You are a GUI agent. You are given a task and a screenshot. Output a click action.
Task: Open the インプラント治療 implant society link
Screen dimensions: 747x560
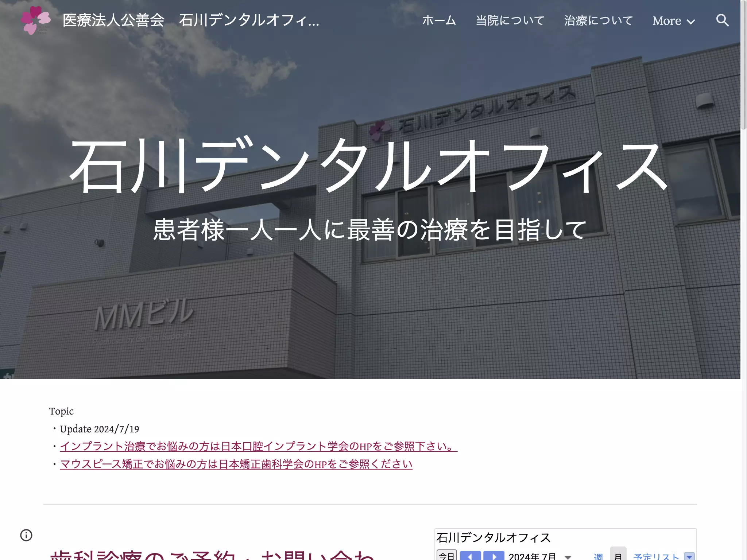point(259,446)
